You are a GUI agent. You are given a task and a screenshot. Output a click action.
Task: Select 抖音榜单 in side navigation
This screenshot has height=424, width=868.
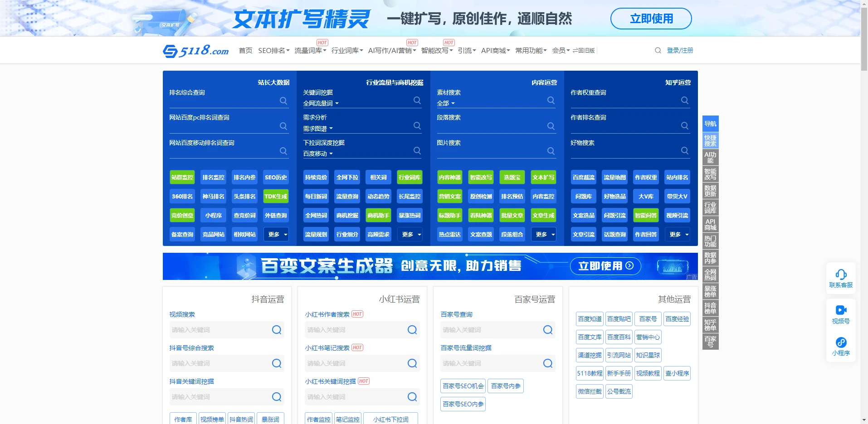click(711, 308)
